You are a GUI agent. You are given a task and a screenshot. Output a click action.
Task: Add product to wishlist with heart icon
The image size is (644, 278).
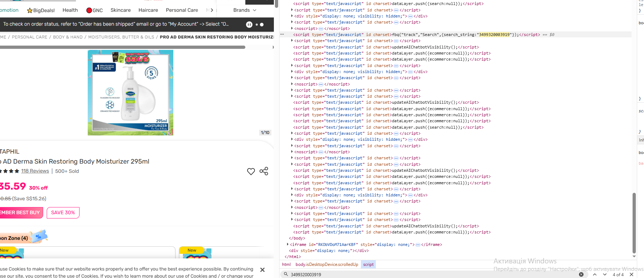tap(251, 171)
